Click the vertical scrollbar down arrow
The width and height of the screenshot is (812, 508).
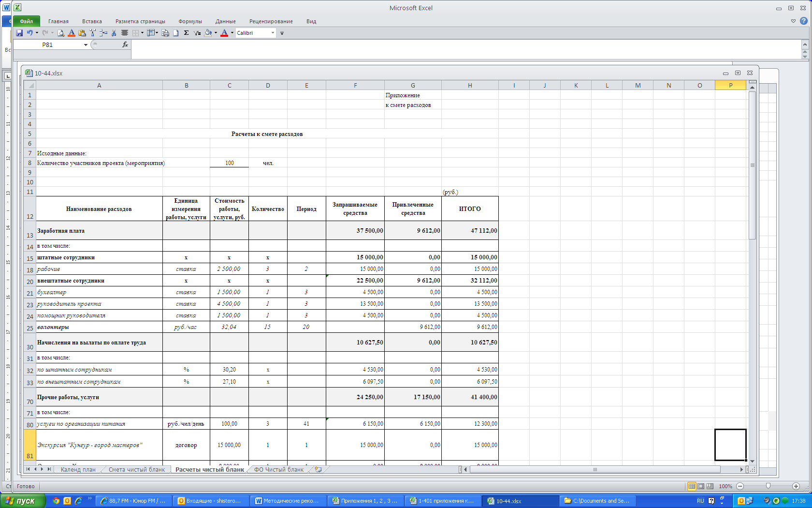click(x=752, y=462)
